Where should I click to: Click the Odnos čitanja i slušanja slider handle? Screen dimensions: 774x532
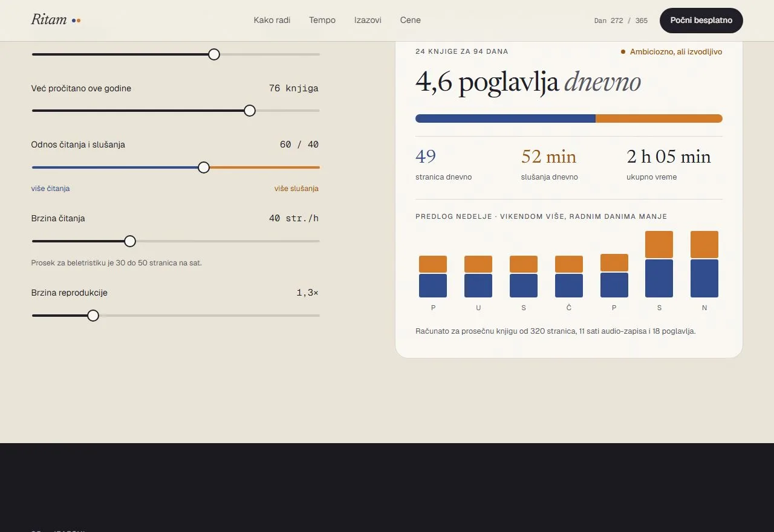coord(204,167)
